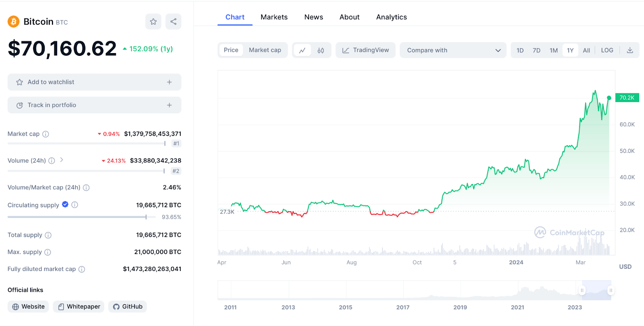Image resolution: width=644 pixels, height=326 pixels.
Task: Click the 70.2K current price label
Action: tap(627, 98)
